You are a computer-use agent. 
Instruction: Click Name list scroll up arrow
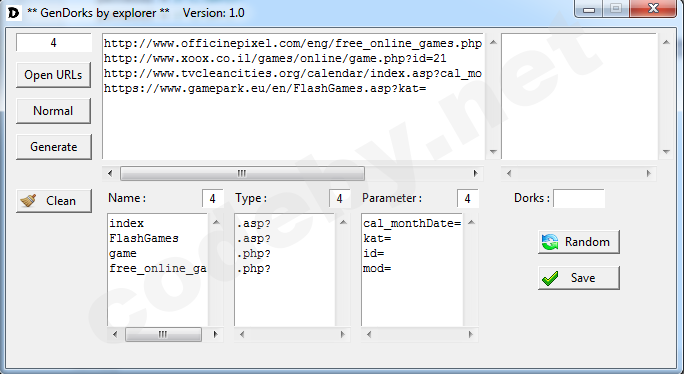pyautogui.click(x=216, y=222)
